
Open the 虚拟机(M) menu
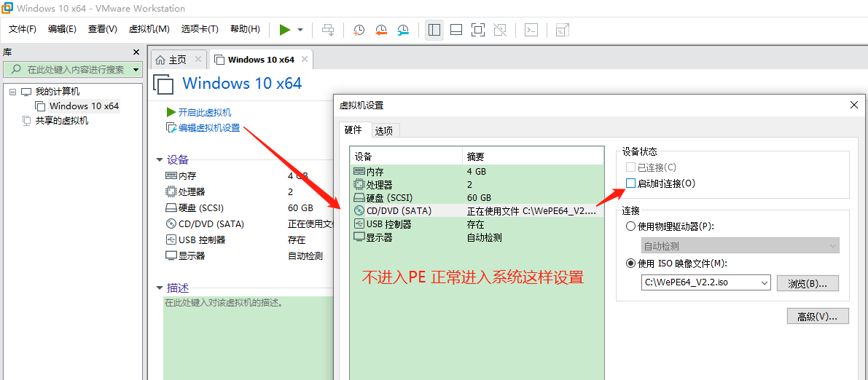tap(149, 29)
